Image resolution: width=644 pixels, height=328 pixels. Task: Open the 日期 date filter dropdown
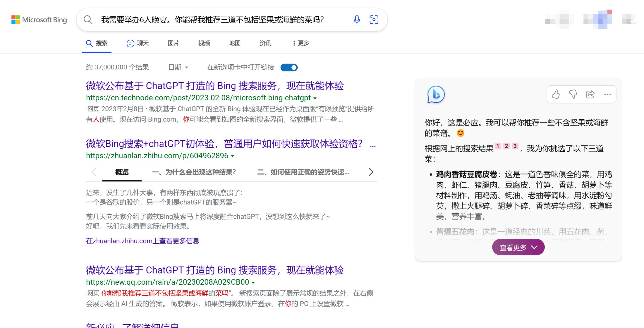(178, 67)
